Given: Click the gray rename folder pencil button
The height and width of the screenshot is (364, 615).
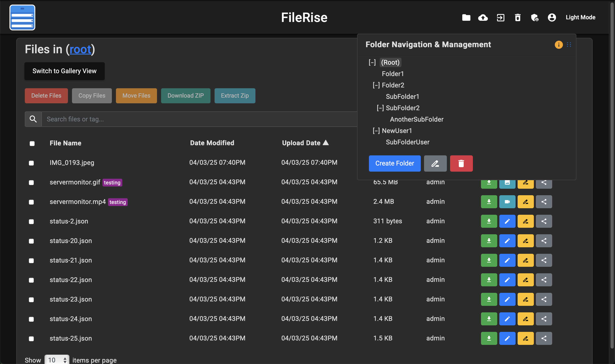Looking at the screenshot, I should tap(435, 163).
